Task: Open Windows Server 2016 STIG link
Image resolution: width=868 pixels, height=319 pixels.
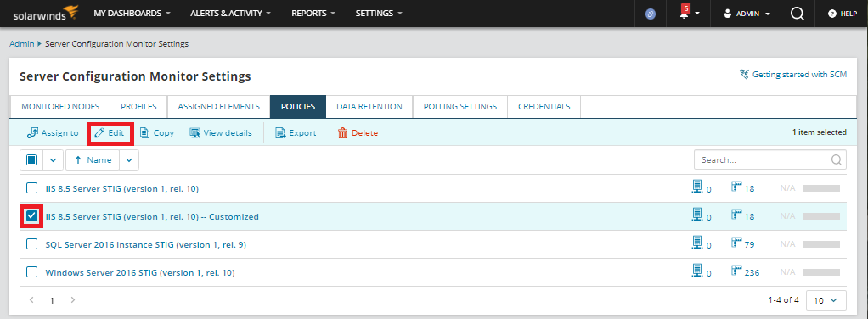Action: (140, 272)
